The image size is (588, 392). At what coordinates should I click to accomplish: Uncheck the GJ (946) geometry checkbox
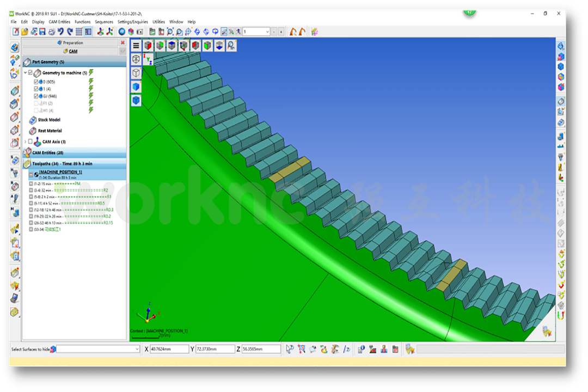coord(36,96)
